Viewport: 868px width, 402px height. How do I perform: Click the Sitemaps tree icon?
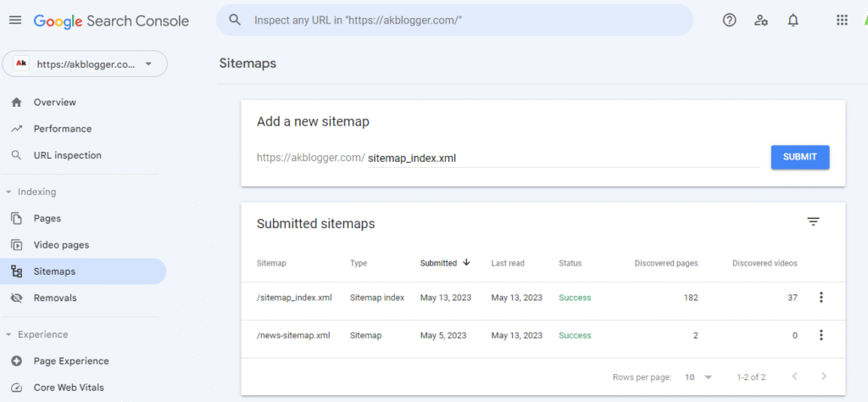click(17, 271)
